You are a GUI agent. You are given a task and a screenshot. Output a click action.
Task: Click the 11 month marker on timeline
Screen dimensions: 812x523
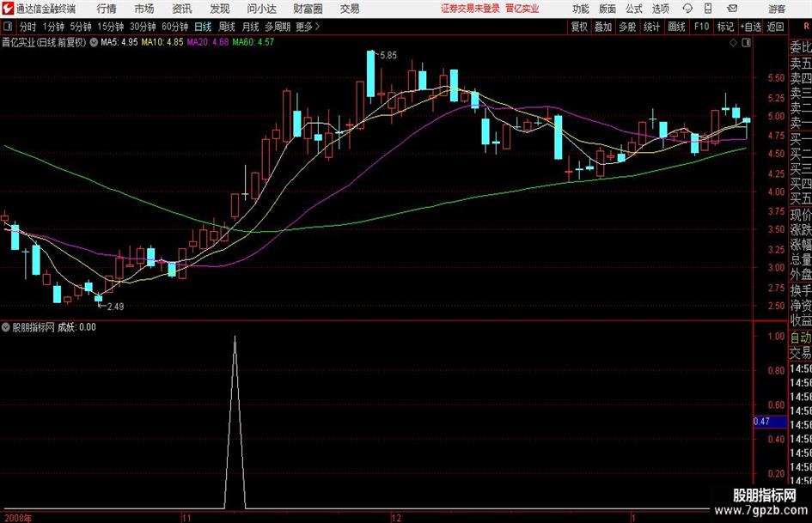(x=186, y=518)
